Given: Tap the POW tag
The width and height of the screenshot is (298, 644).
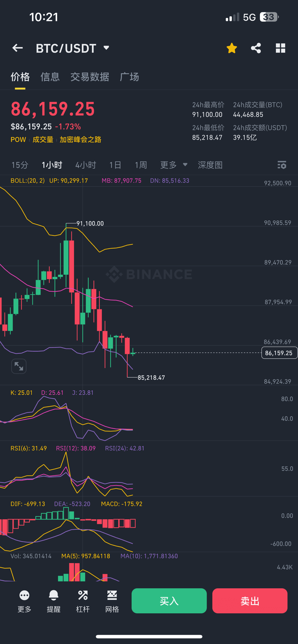Looking at the screenshot, I should tap(18, 139).
